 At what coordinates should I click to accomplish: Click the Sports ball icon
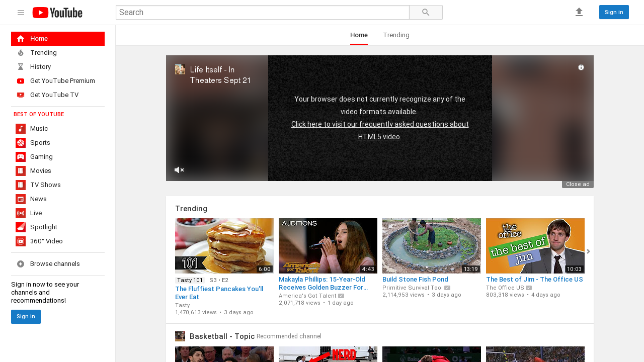pyautogui.click(x=21, y=143)
